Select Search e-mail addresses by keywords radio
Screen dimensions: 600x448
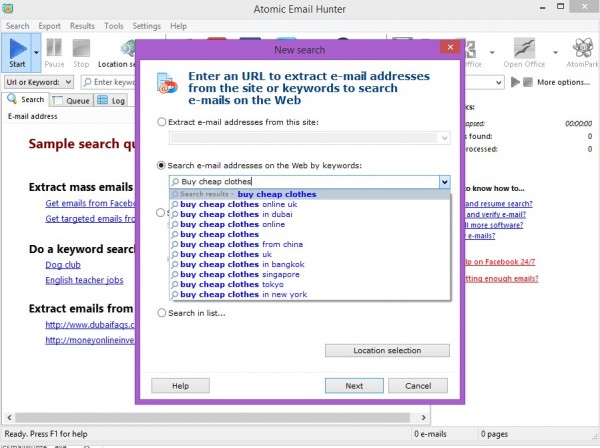tap(161, 166)
